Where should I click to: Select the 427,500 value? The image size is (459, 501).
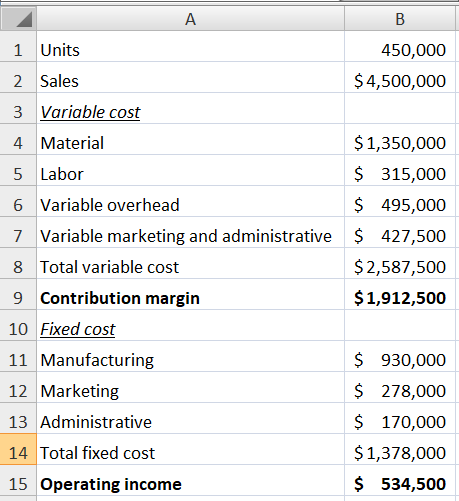[400, 232]
